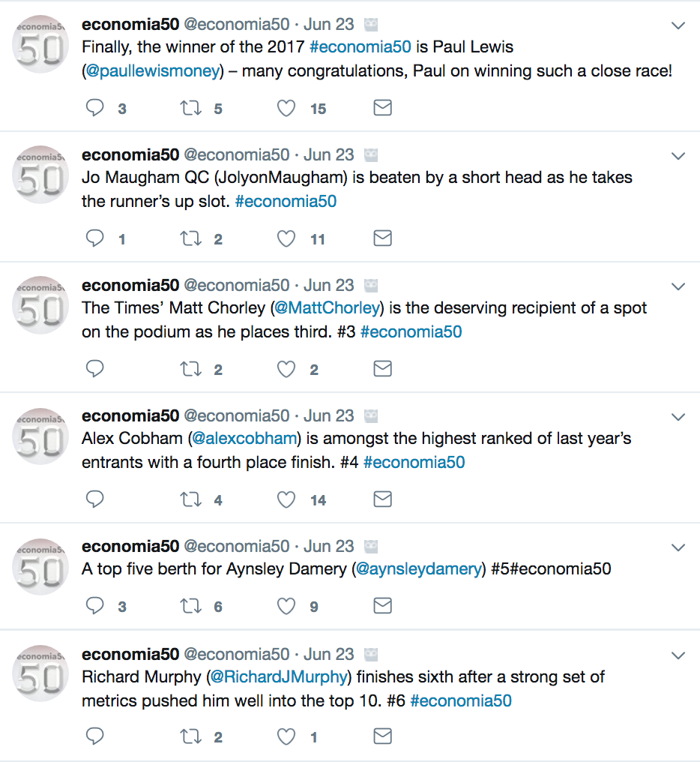Click the #economia50 hashtag in the Jo Maugham tweet
Viewport: 700px width, 762px height.
(x=286, y=202)
